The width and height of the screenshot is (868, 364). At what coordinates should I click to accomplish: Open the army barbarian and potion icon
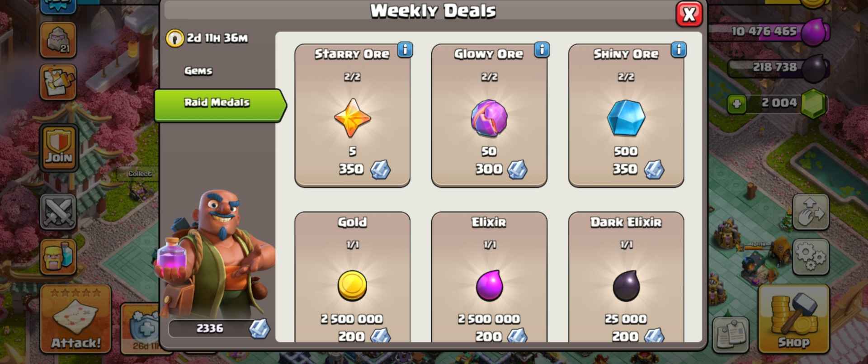[x=58, y=257]
